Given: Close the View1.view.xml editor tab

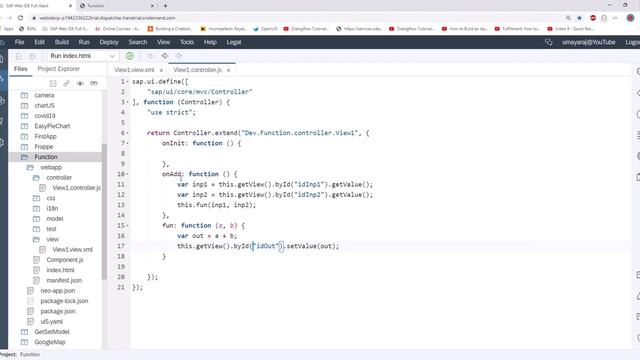Looking at the screenshot, I should click(x=161, y=70).
